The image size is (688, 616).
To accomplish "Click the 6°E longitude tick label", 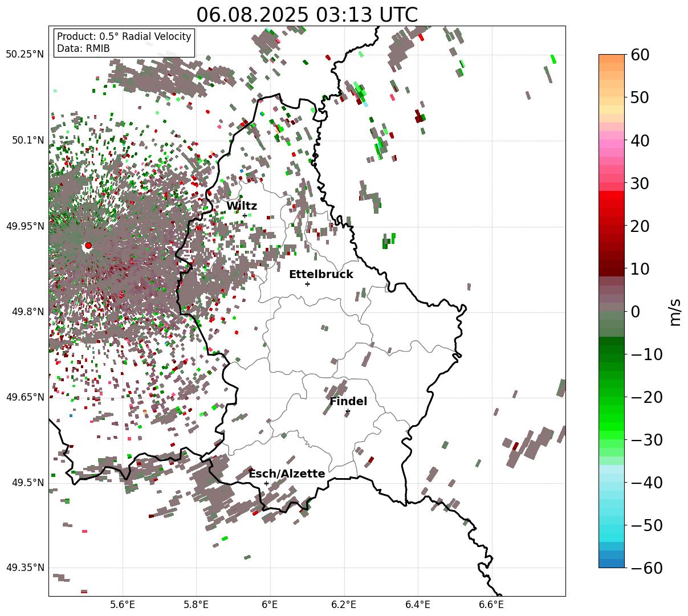I will click(270, 605).
